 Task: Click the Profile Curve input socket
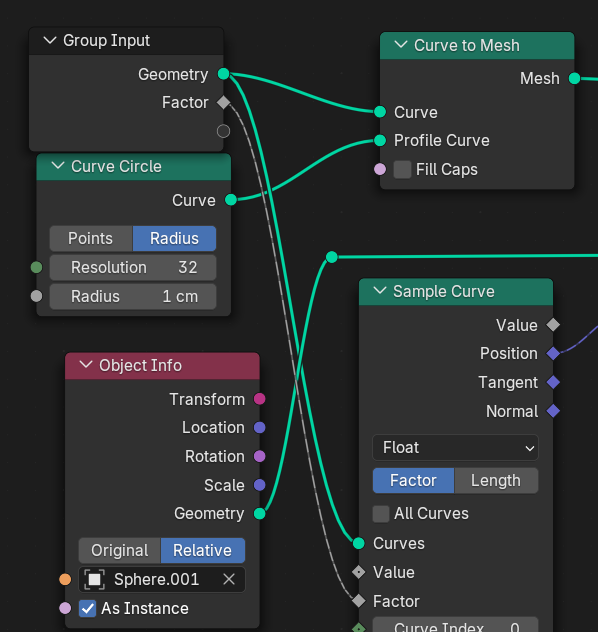point(380,140)
